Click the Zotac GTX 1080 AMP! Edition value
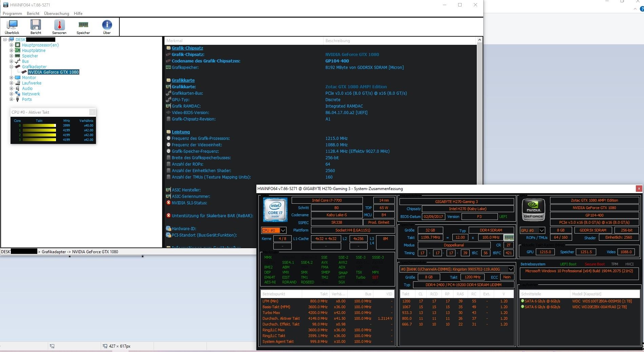 point(356,87)
